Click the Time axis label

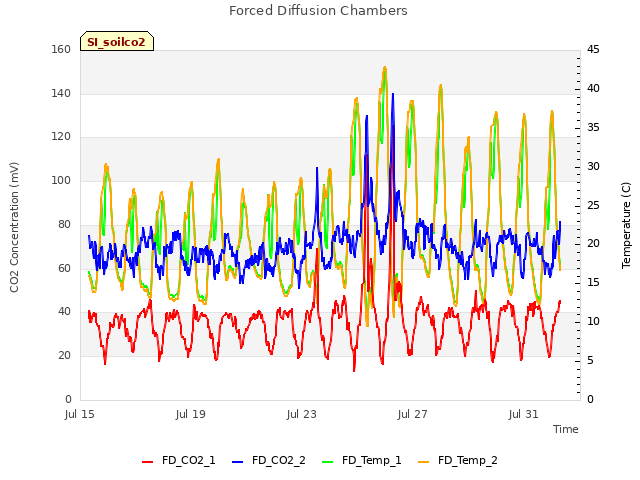(566, 429)
